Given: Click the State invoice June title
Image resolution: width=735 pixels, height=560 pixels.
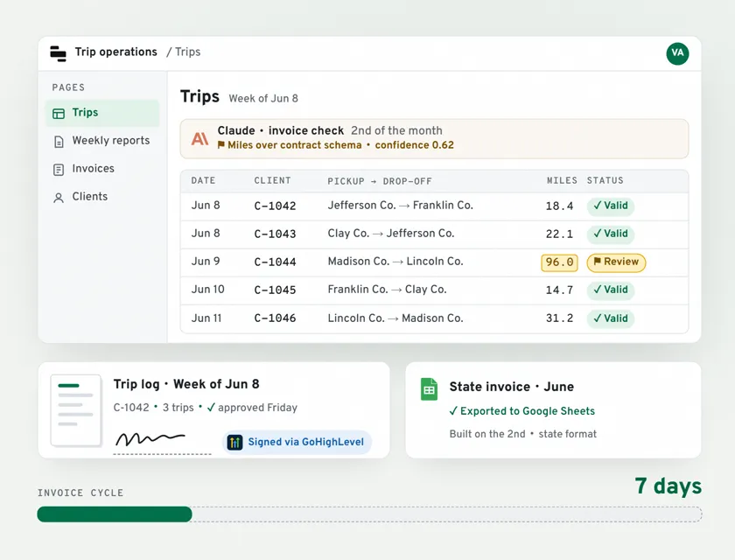Looking at the screenshot, I should [511, 387].
